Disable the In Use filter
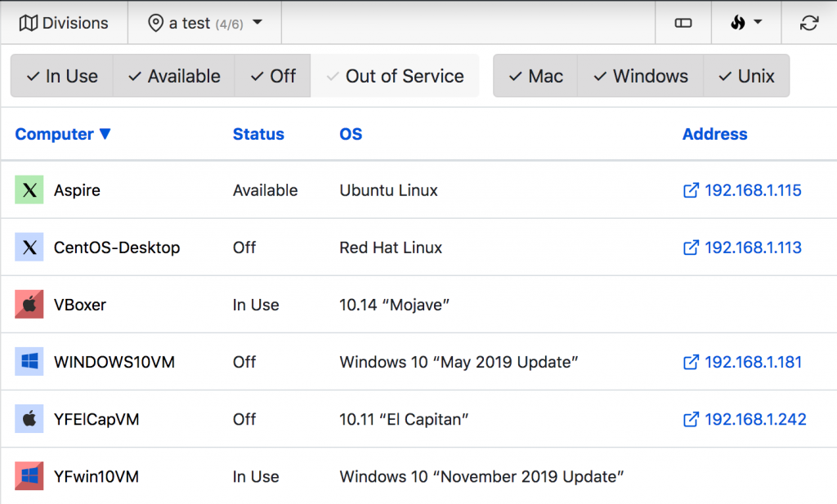837x504 pixels. pyautogui.click(x=61, y=75)
